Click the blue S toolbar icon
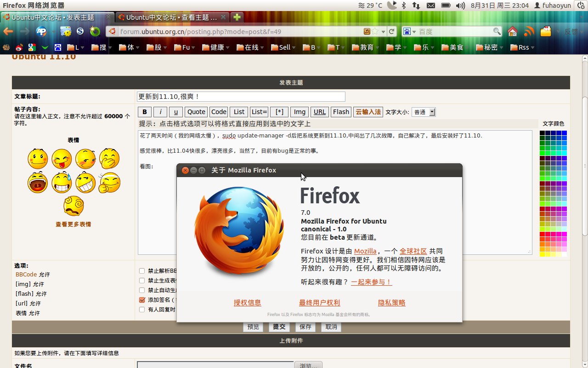The image size is (588, 368). click(x=80, y=31)
